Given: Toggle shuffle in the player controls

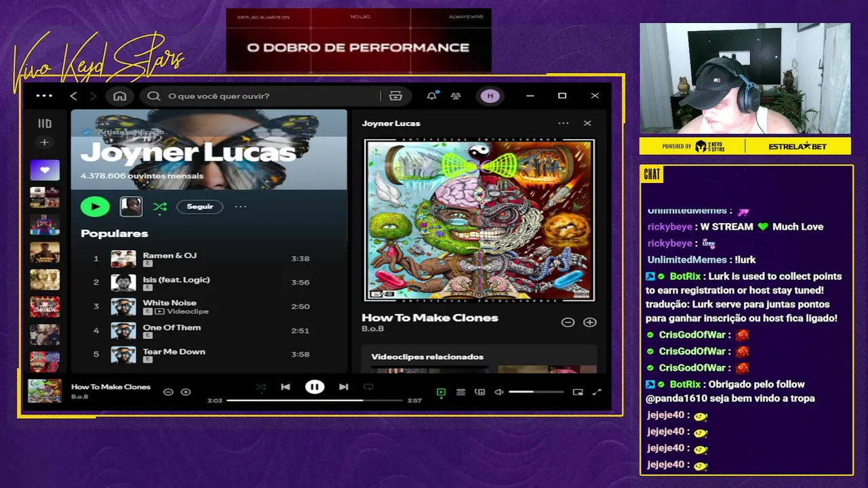Looking at the screenshot, I should (x=261, y=387).
